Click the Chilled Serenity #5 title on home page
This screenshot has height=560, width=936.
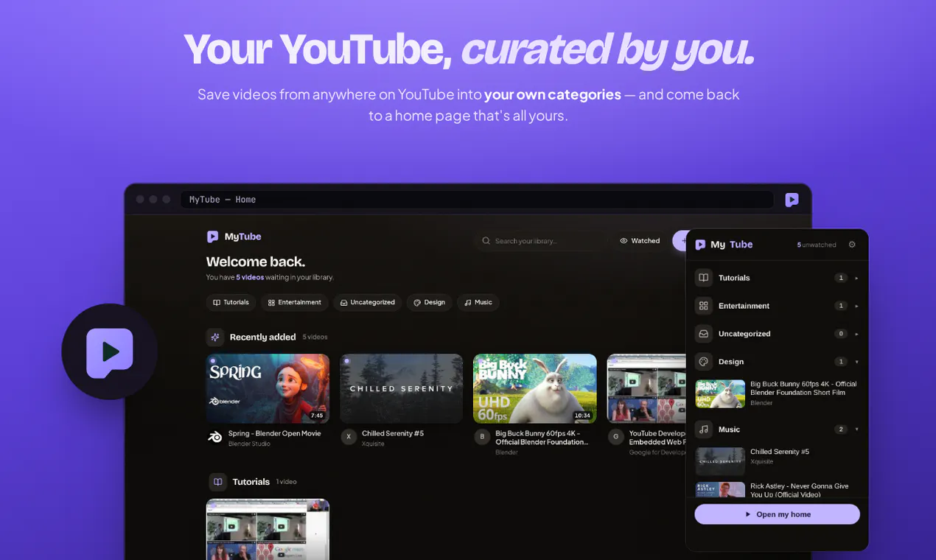(x=393, y=433)
